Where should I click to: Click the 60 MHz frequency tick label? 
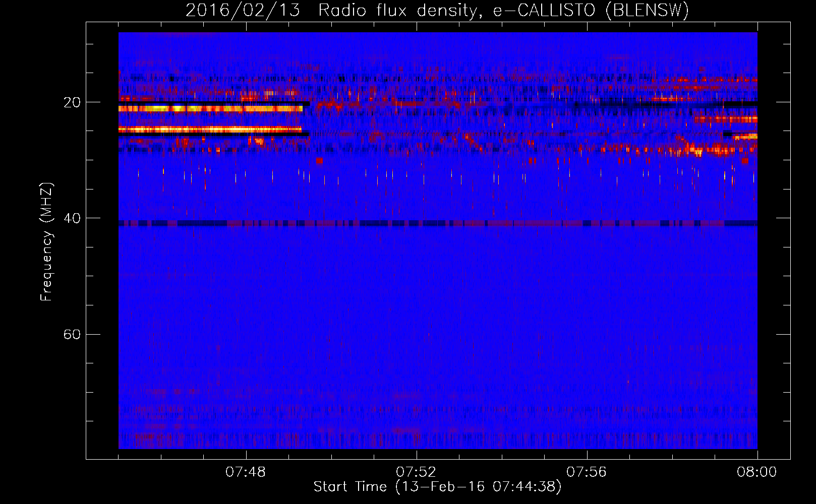pyautogui.click(x=72, y=335)
